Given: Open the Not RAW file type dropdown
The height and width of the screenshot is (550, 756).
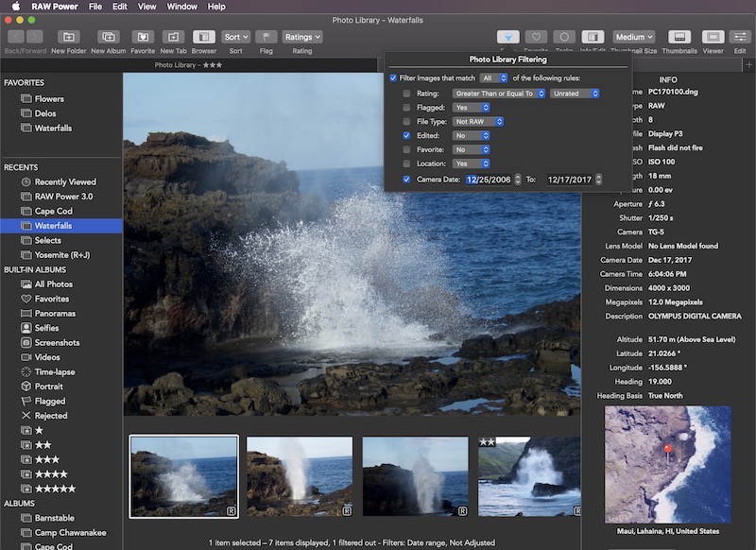Looking at the screenshot, I should tap(478, 122).
